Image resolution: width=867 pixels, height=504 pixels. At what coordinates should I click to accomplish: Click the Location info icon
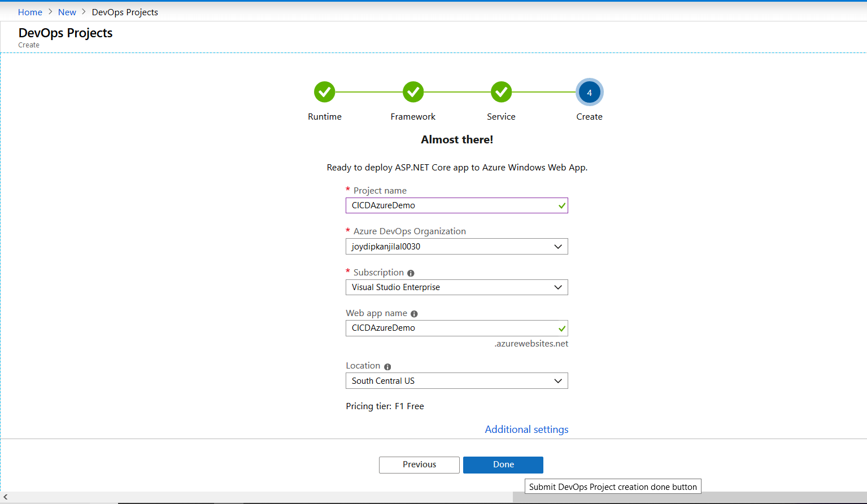(387, 367)
